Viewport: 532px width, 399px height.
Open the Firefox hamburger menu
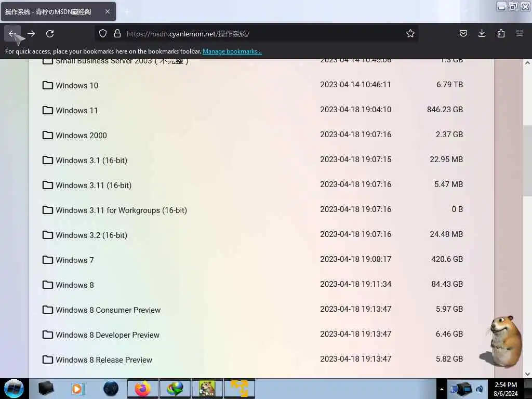pyautogui.click(x=520, y=33)
